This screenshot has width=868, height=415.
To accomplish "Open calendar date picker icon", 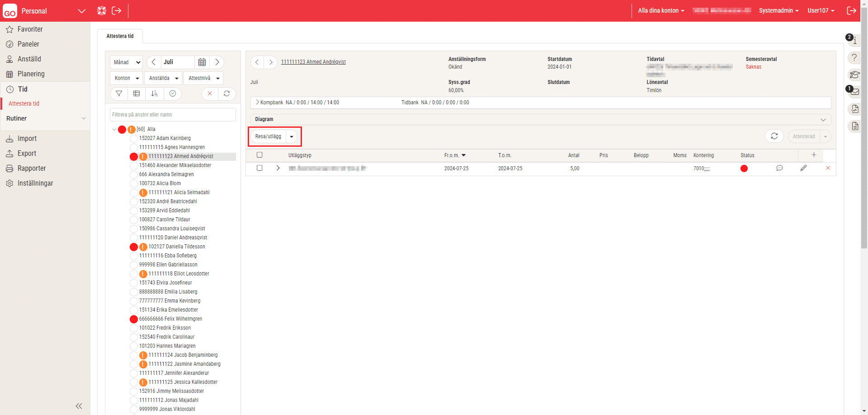I will 202,62.
